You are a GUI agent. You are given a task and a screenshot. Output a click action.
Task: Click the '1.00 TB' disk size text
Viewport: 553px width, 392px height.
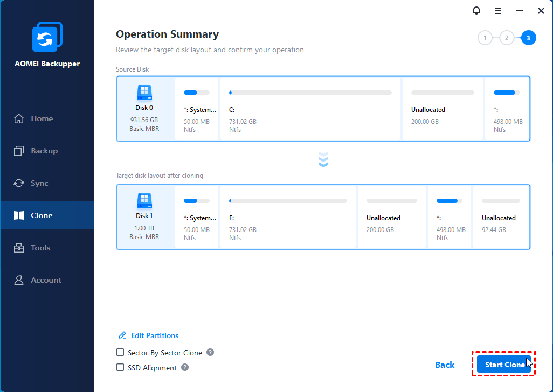[x=144, y=228]
